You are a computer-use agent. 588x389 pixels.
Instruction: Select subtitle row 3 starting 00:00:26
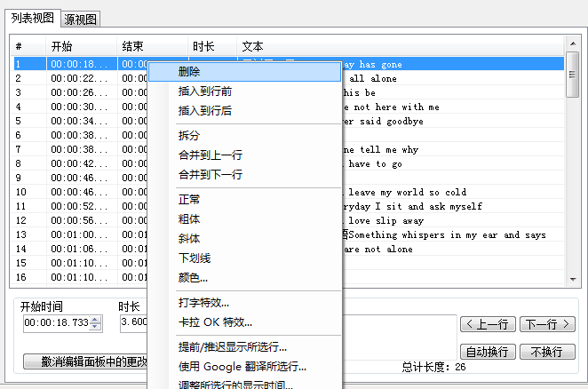coord(288,92)
